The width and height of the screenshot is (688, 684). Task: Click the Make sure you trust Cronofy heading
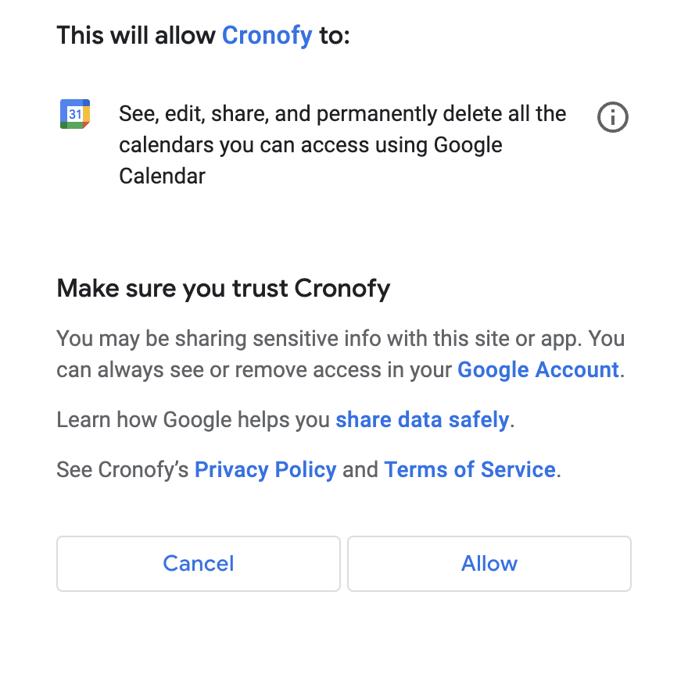coord(223,289)
